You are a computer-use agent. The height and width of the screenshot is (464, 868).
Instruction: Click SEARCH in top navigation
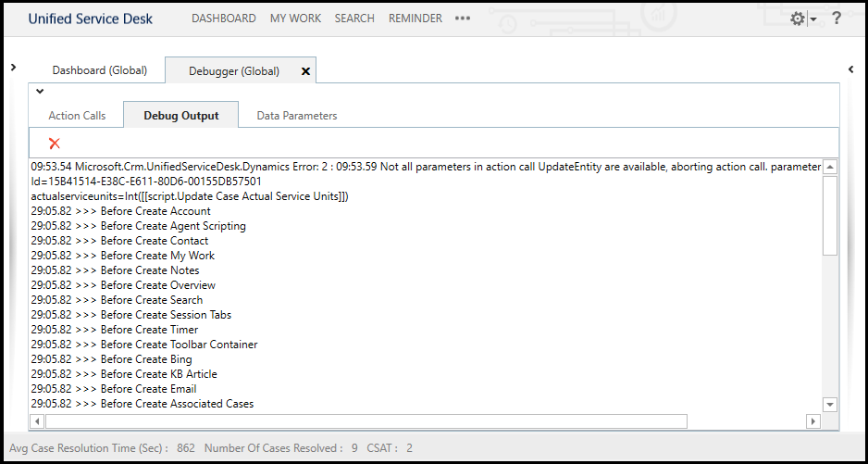[x=354, y=19]
